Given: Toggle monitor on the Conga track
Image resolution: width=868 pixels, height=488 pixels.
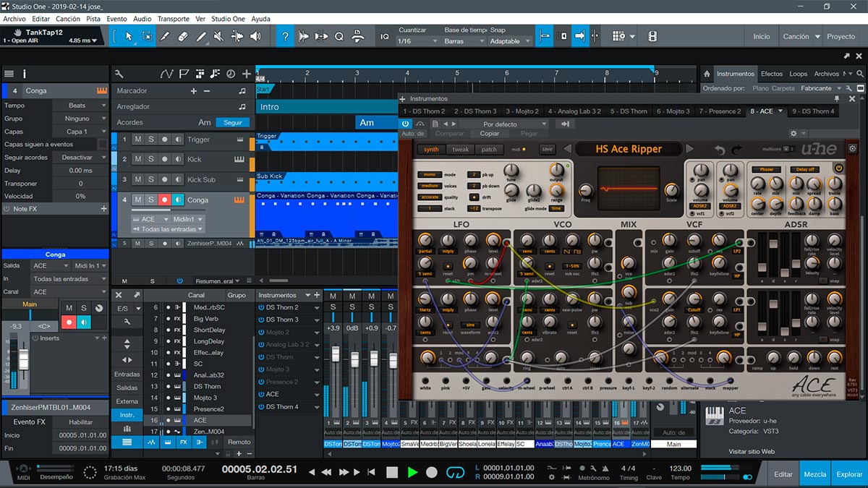Looking at the screenshot, I should coord(178,200).
